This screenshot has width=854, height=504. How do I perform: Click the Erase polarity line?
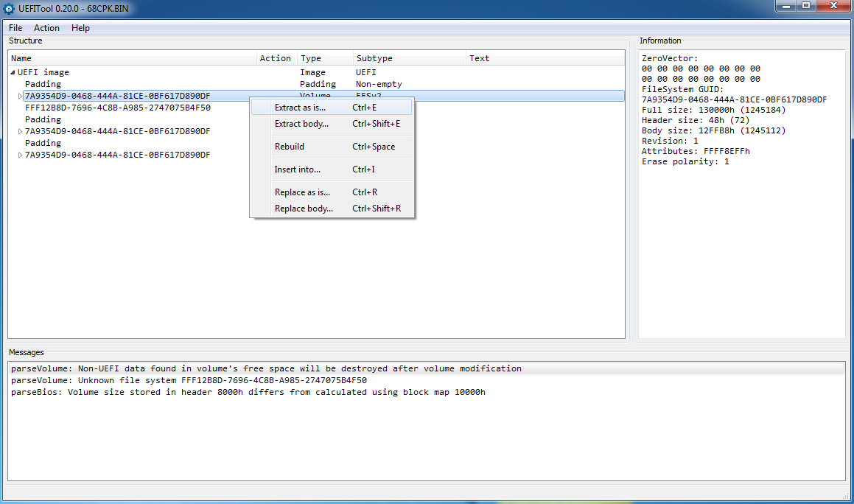(685, 162)
